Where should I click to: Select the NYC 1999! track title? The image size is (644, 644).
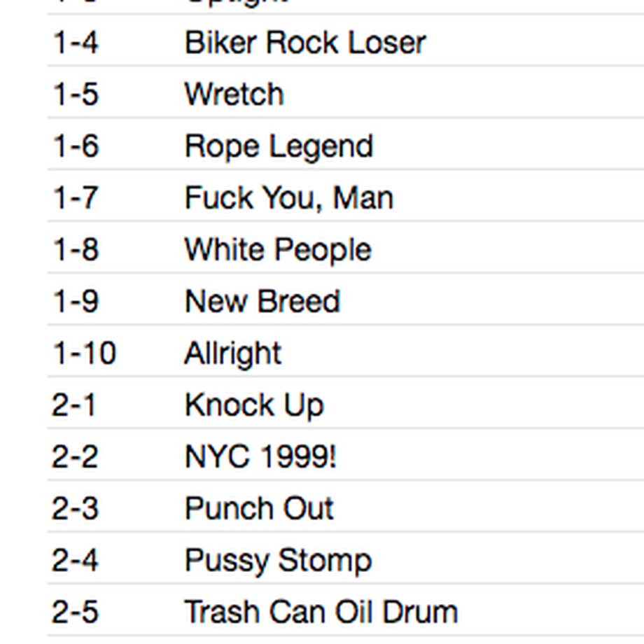coord(261,456)
